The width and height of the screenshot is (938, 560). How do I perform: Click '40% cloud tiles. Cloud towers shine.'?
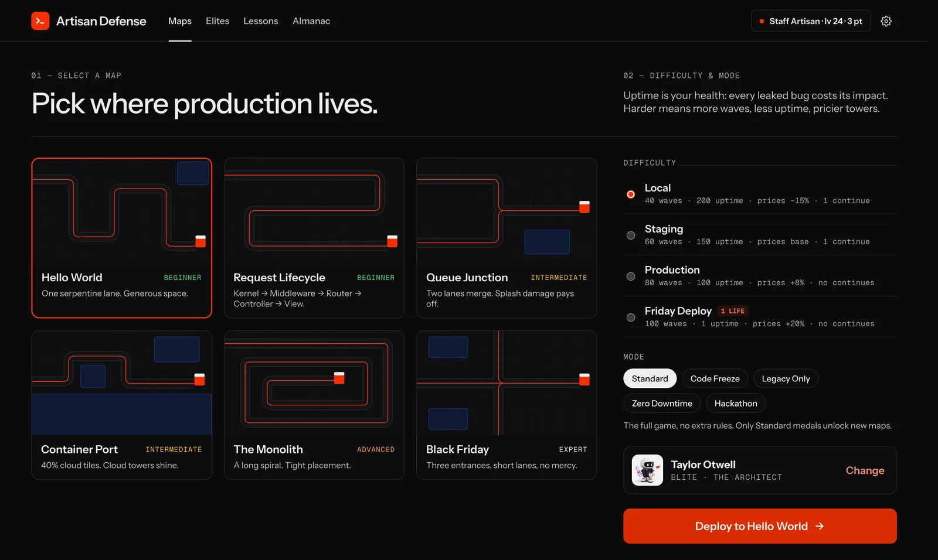point(110,465)
